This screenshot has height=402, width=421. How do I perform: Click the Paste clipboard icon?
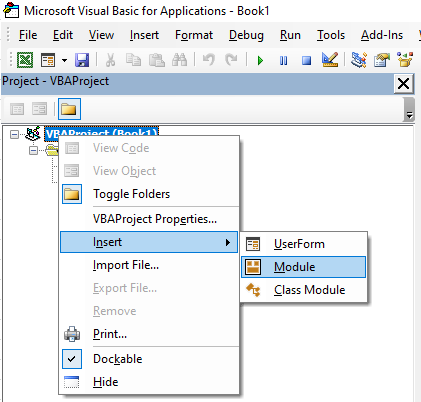pyautogui.click(x=156, y=60)
